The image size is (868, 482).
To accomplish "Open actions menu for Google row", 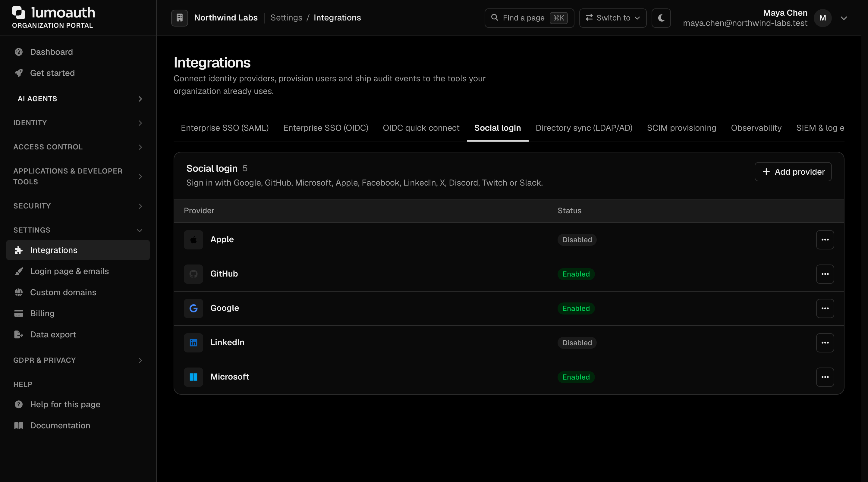I will point(825,308).
